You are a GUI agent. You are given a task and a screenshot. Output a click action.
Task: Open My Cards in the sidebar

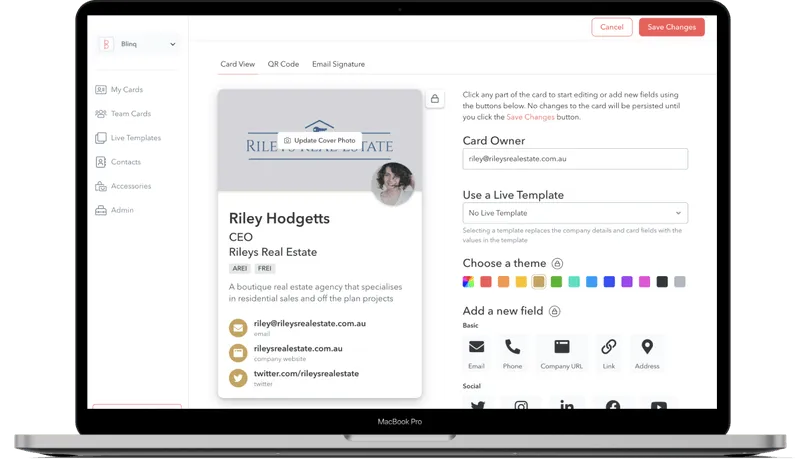tap(119, 90)
